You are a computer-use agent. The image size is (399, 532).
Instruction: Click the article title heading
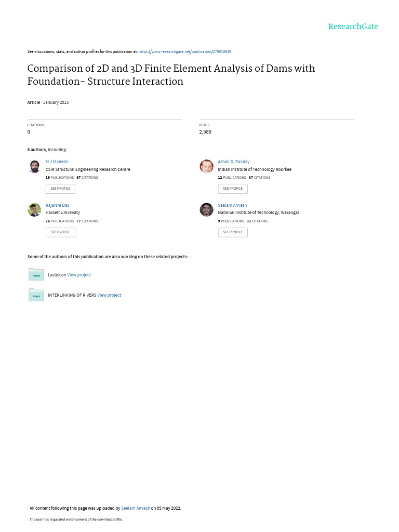click(x=171, y=75)
